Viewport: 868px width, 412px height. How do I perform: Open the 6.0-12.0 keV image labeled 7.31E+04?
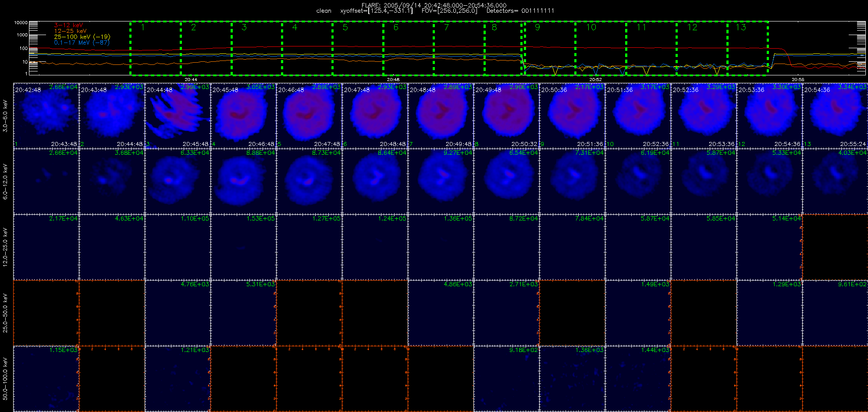(x=573, y=181)
